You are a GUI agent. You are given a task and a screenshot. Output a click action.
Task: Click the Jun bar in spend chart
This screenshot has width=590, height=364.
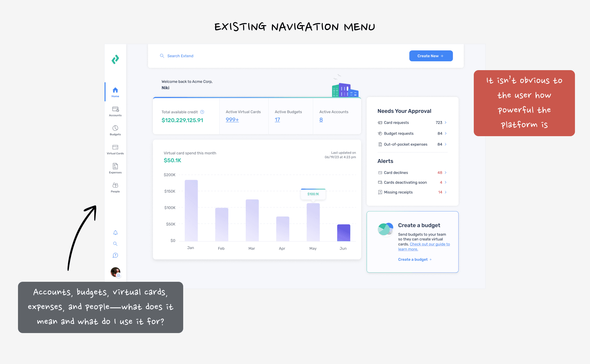343,233
